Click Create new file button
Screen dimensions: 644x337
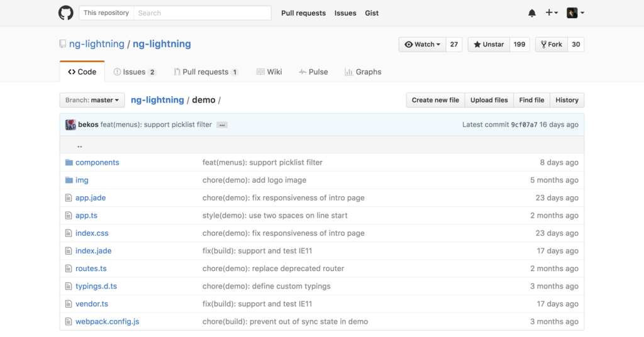(435, 100)
